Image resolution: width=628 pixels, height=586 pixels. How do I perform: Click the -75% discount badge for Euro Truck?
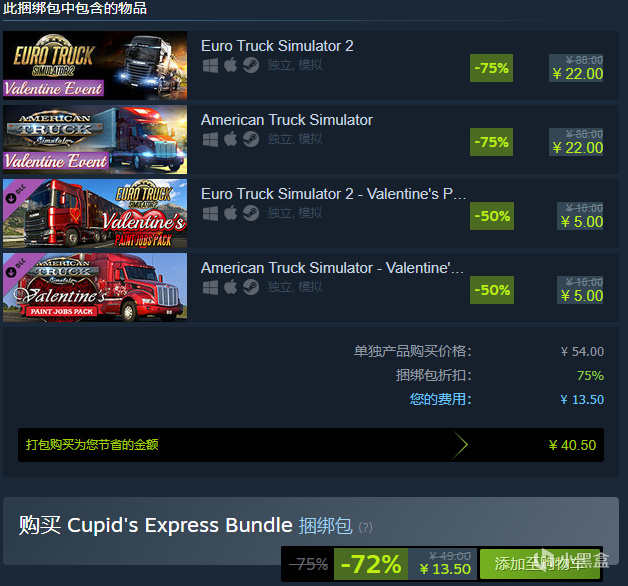click(491, 68)
